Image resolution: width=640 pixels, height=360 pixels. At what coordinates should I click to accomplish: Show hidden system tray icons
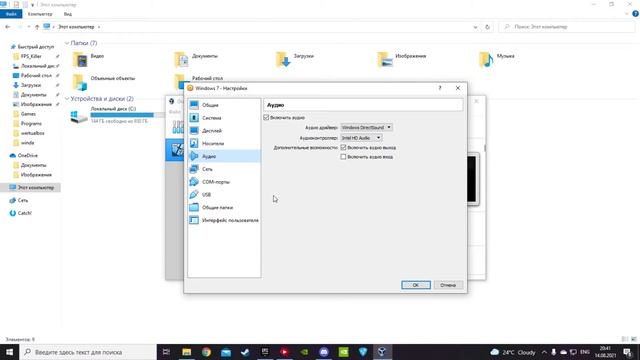[544, 352]
